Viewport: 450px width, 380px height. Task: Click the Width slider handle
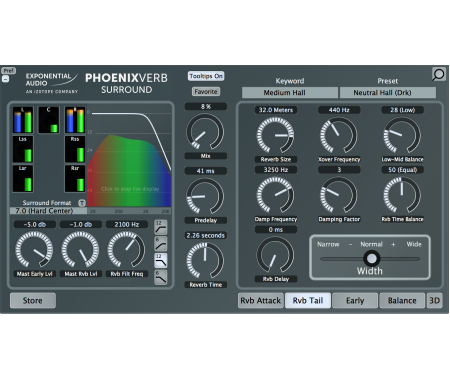pyautogui.click(x=371, y=258)
